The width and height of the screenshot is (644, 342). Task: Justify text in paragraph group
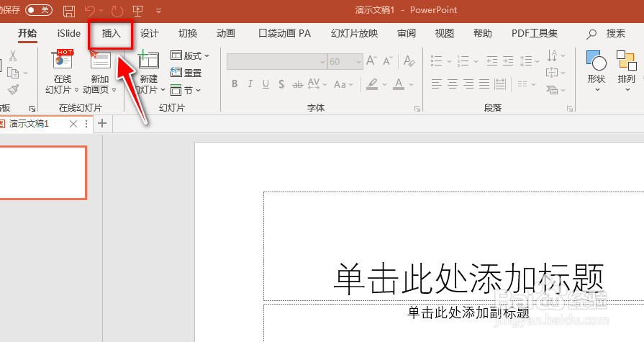point(484,84)
